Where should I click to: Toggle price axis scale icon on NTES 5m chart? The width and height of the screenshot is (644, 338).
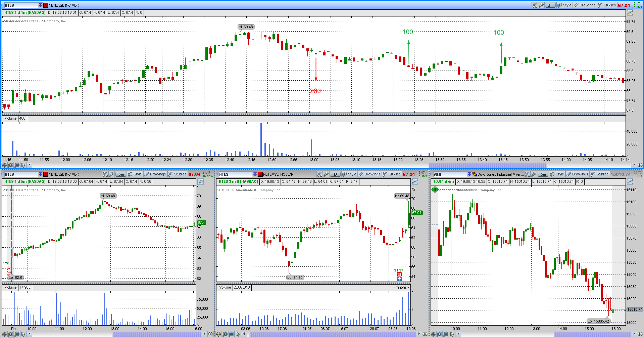tap(200, 182)
